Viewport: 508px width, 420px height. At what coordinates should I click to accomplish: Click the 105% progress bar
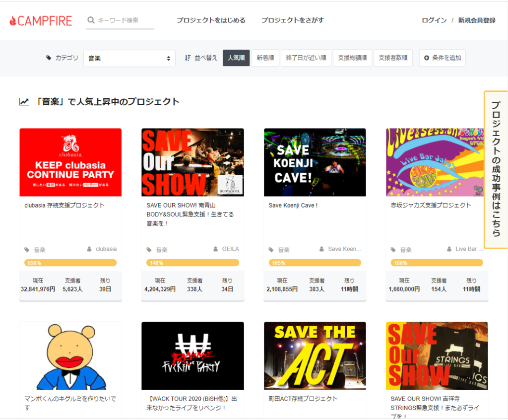click(315, 263)
